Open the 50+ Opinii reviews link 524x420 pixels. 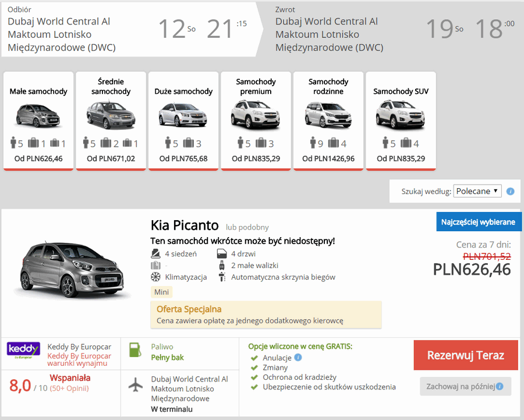click(x=69, y=388)
